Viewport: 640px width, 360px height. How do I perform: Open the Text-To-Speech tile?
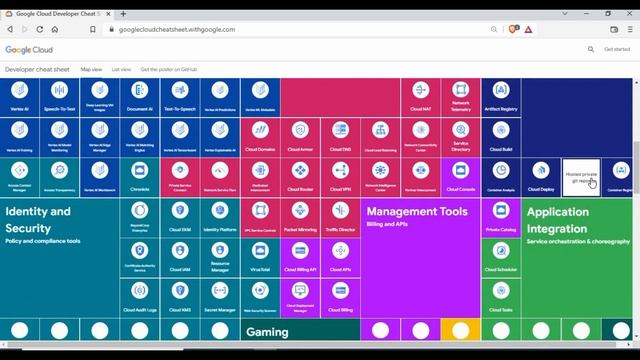180,97
